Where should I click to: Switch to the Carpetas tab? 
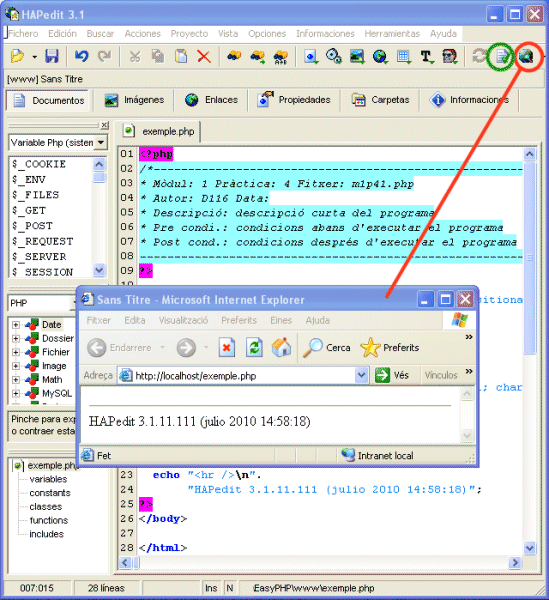coord(381,100)
